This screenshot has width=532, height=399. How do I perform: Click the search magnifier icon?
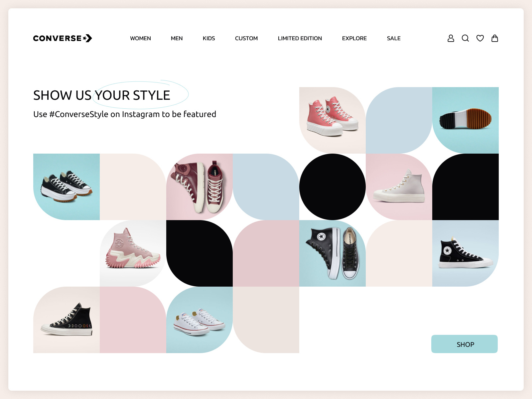(465, 38)
